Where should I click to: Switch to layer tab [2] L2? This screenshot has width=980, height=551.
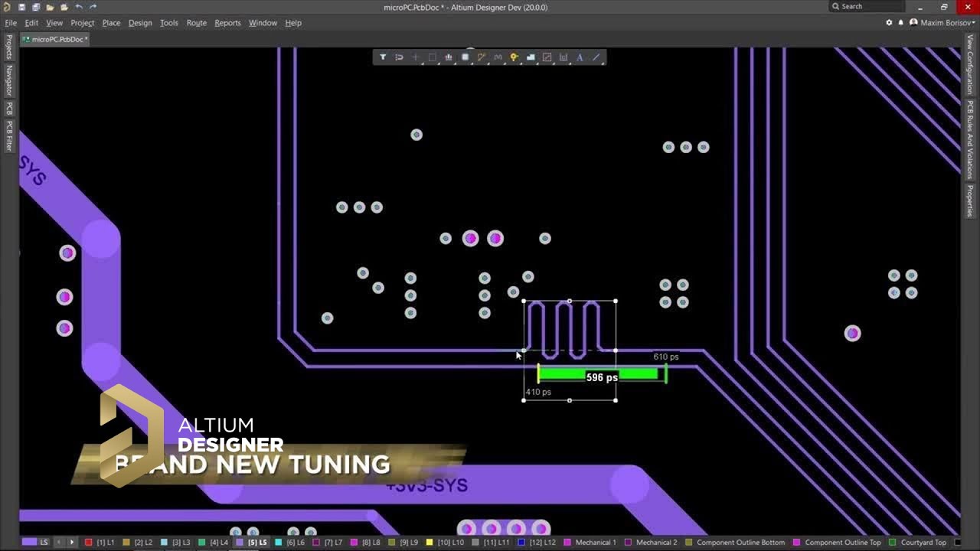tap(138, 542)
